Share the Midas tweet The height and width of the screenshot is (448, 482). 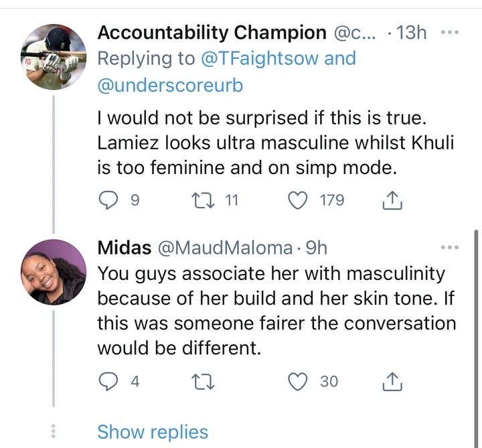[x=392, y=382]
